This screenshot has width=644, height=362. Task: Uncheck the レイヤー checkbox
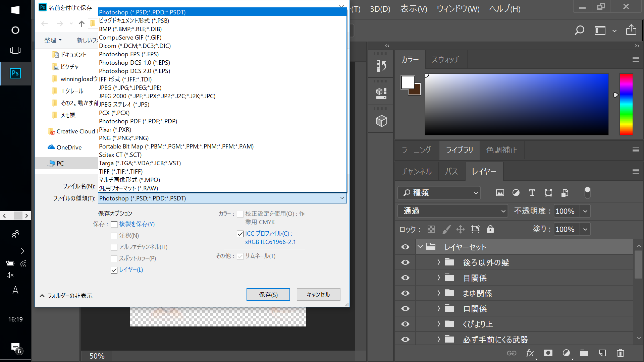point(114,270)
